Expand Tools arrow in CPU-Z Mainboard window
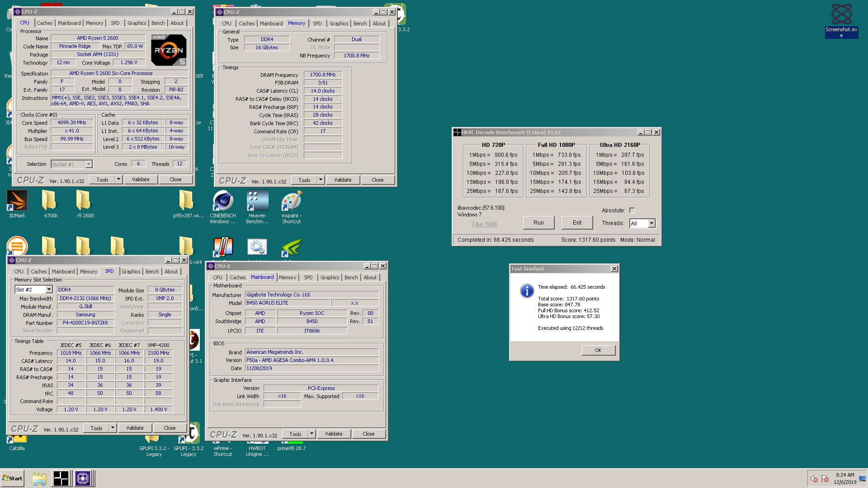 click(x=311, y=434)
